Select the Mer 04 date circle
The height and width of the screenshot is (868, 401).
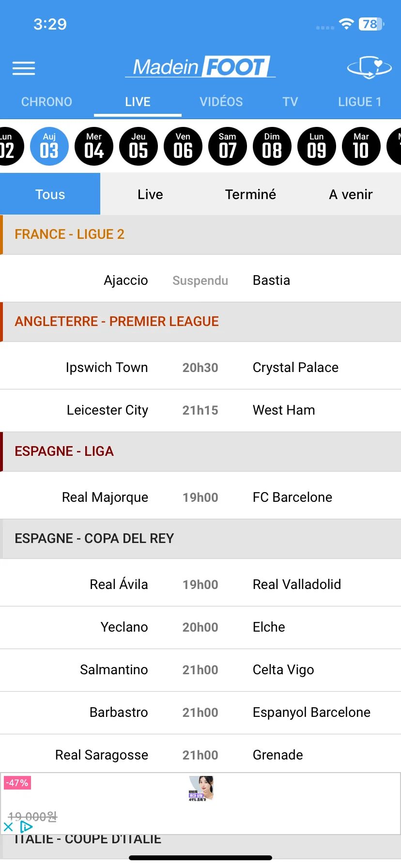coord(94,146)
